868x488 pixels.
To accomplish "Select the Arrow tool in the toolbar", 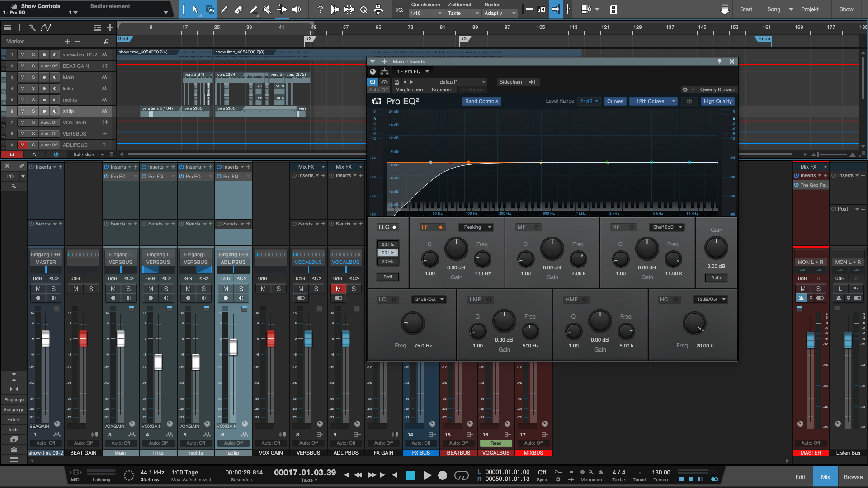I will pyautogui.click(x=195, y=9).
